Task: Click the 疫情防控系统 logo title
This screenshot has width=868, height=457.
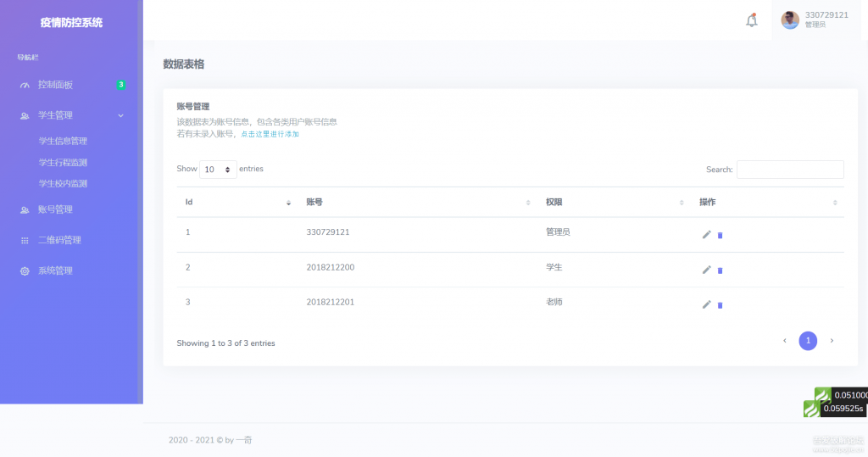Action: click(x=71, y=23)
